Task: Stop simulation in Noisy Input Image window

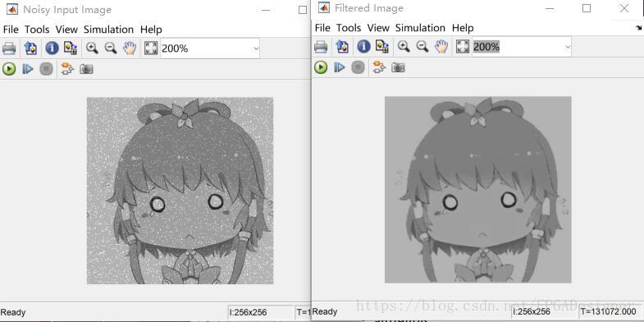Action: (x=46, y=69)
